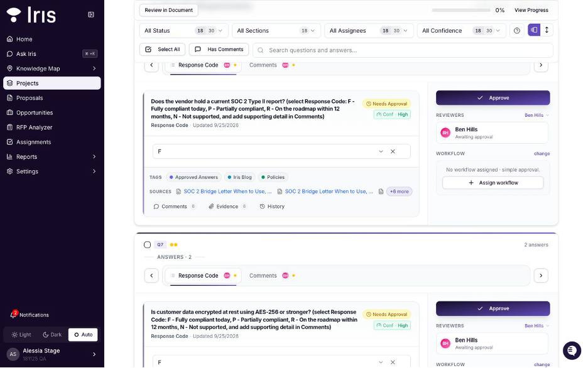This screenshot has width=588, height=368.
Task: Open Ben Hills reviewers dropdown for SOC 2
Action: pos(536,116)
